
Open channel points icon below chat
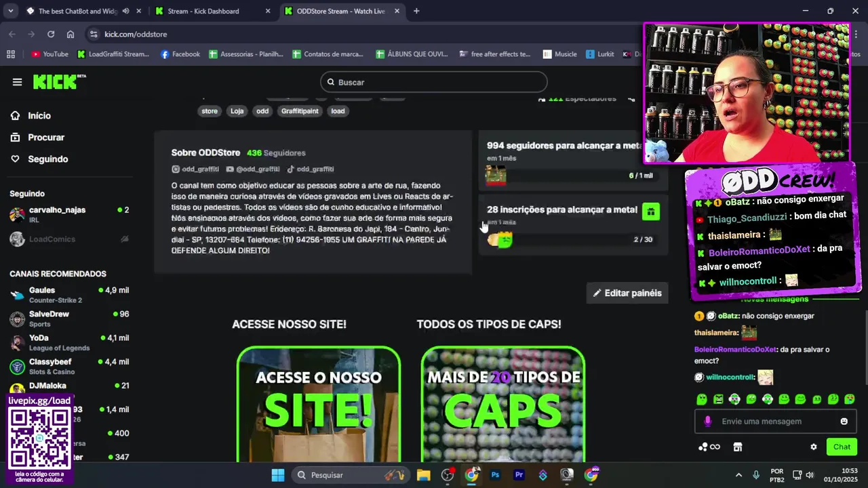click(x=709, y=447)
